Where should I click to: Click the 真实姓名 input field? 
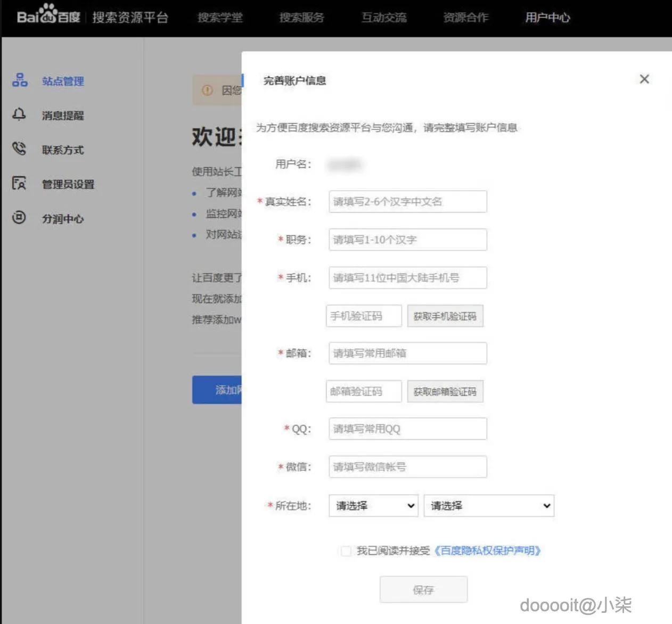(407, 201)
